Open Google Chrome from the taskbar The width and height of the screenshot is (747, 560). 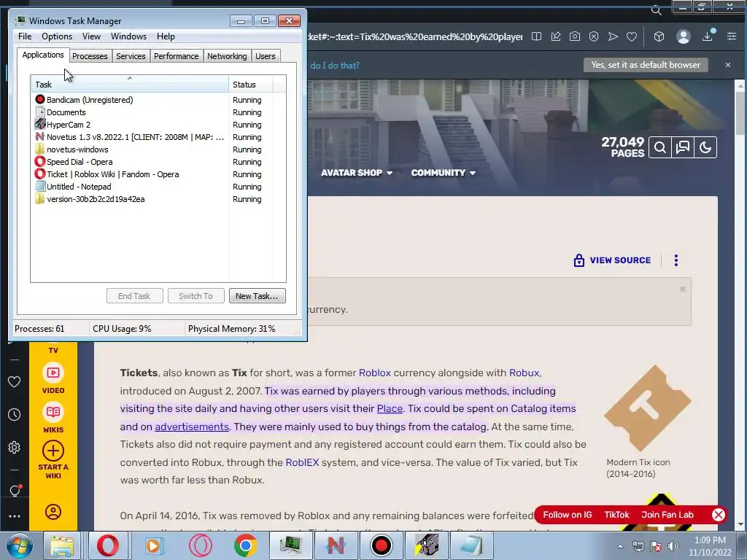(x=245, y=545)
